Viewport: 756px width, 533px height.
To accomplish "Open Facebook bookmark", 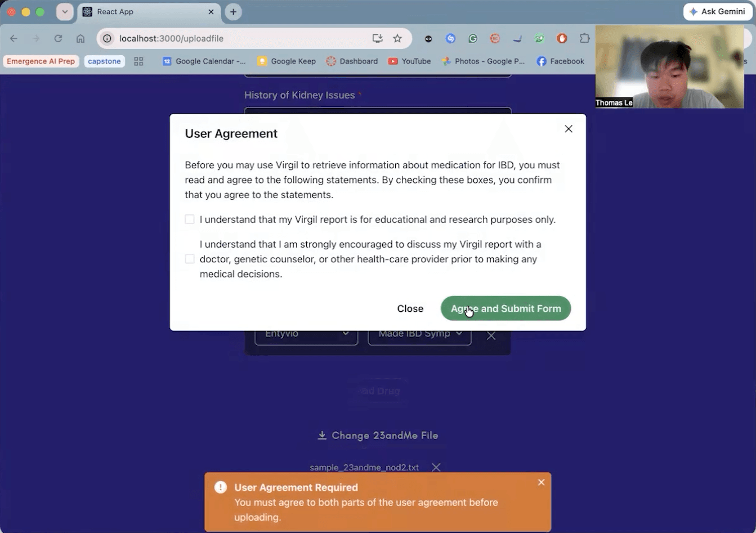I will pyautogui.click(x=560, y=61).
